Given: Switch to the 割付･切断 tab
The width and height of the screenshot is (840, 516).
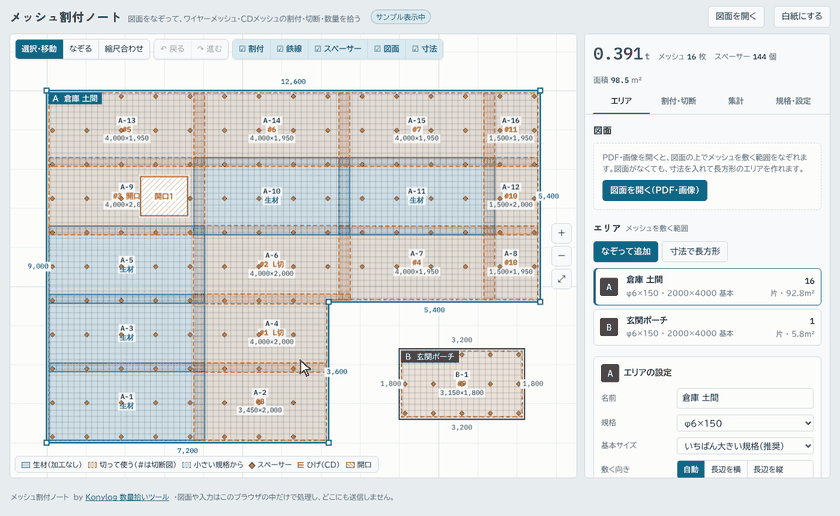Looking at the screenshot, I should (x=678, y=101).
